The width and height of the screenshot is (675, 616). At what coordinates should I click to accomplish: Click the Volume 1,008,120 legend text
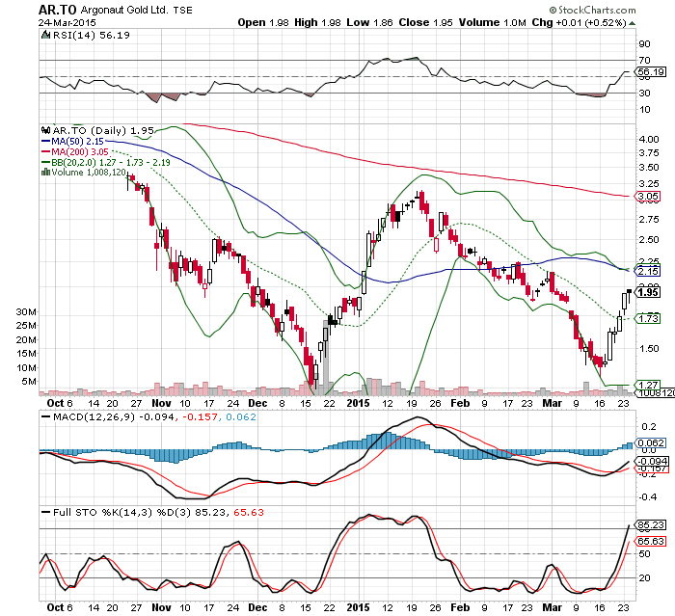[x=89, y=173]
